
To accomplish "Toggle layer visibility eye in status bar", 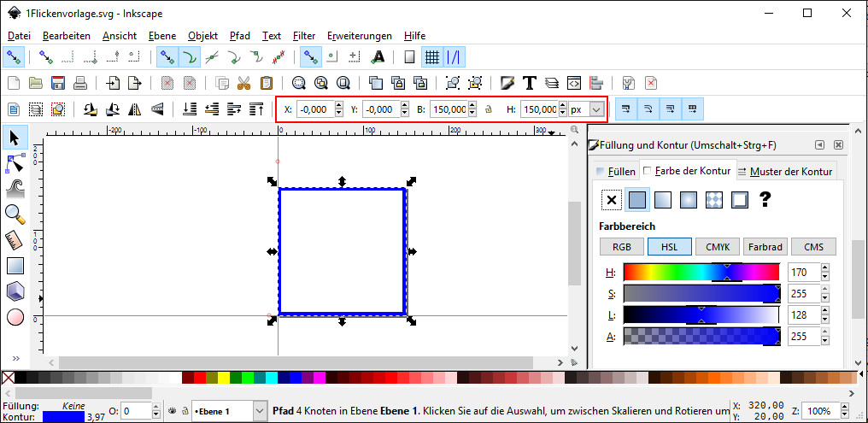I will [171, 411].
